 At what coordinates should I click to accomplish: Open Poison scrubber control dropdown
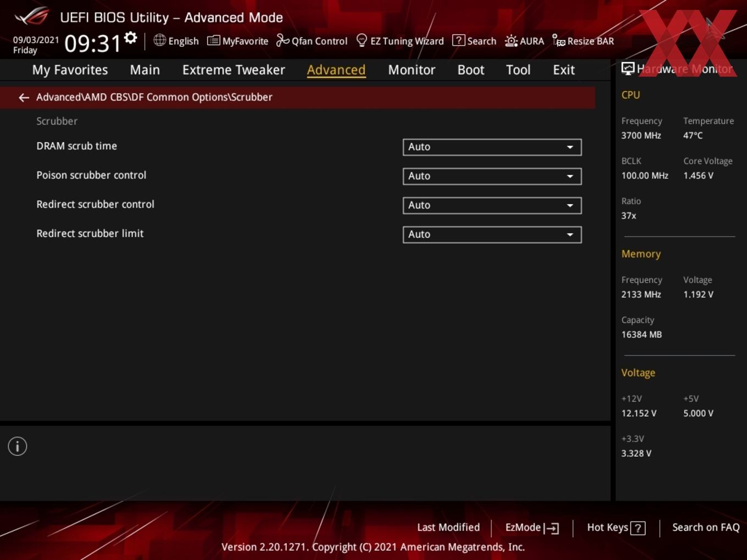492,176
